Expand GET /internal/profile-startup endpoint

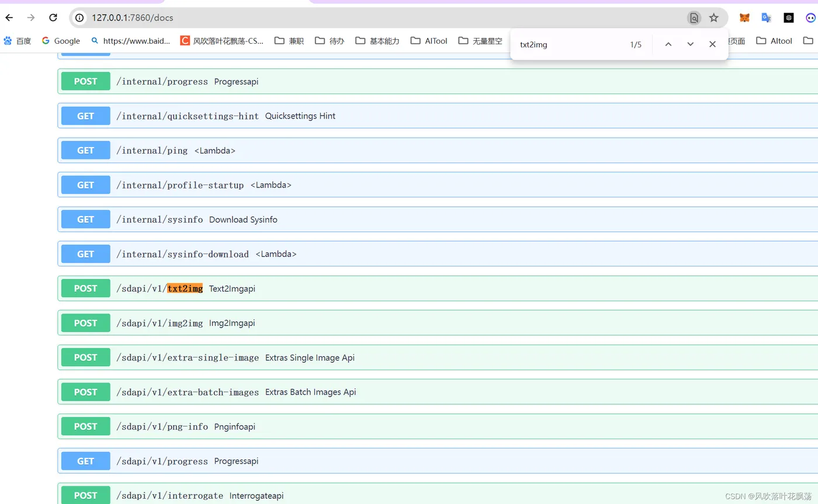tap(438, 185)
